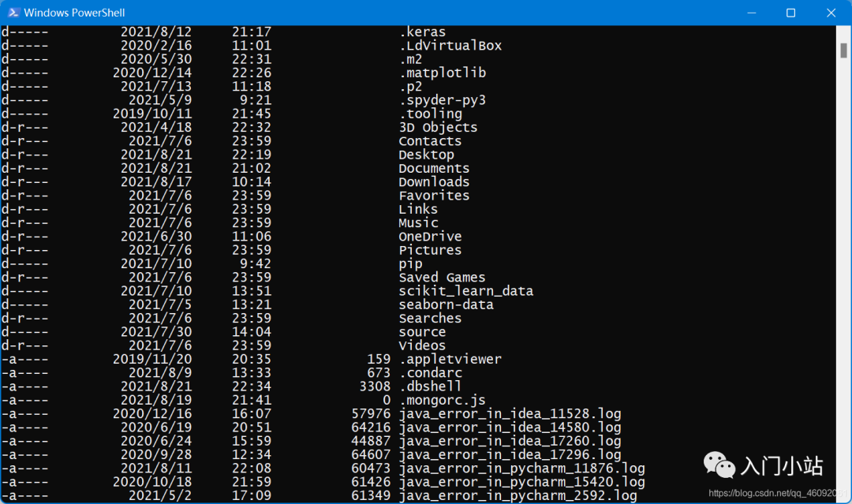
Task: Click the 'pip' directory name
Action: pyautogui.click(x=410, y=264)
